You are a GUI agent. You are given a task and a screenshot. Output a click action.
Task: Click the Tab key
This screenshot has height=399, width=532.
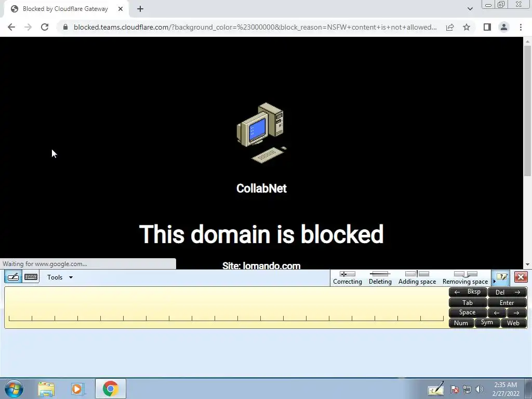click(468, 303)
